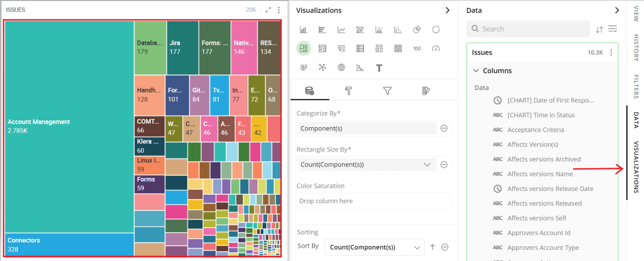Open the FILTERS side panel tab
Screen dimensions: 644x261
coord(636,87)
